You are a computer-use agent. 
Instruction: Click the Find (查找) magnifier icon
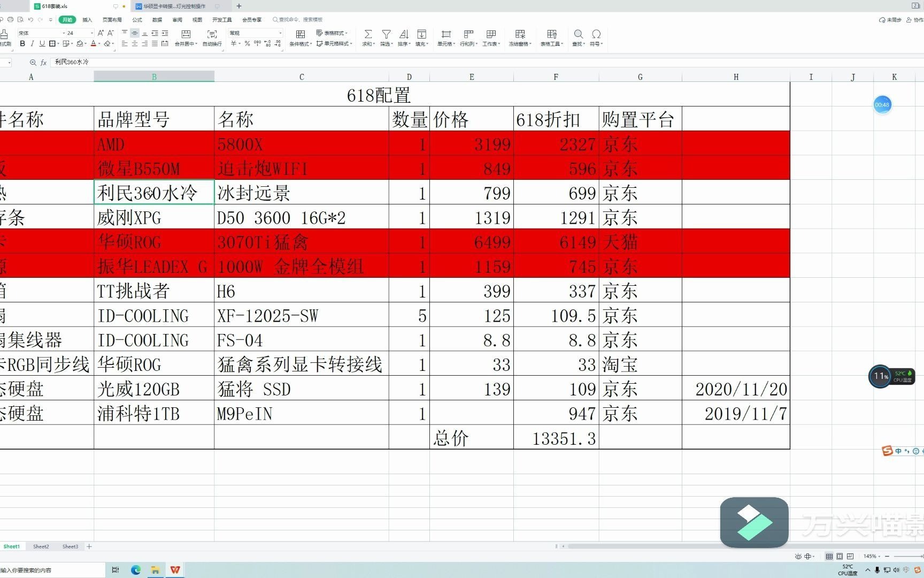[x=579, y=34]
